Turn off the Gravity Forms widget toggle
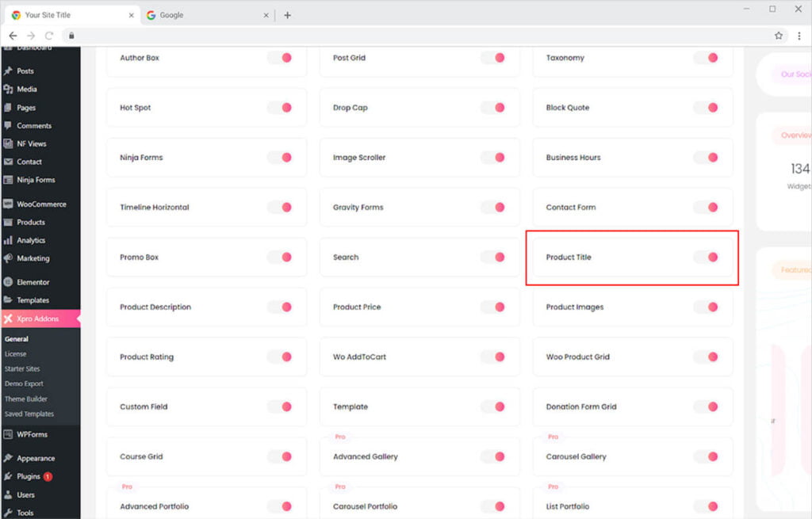Viewport: 812px width, 519px height. (x=492, y=208)
